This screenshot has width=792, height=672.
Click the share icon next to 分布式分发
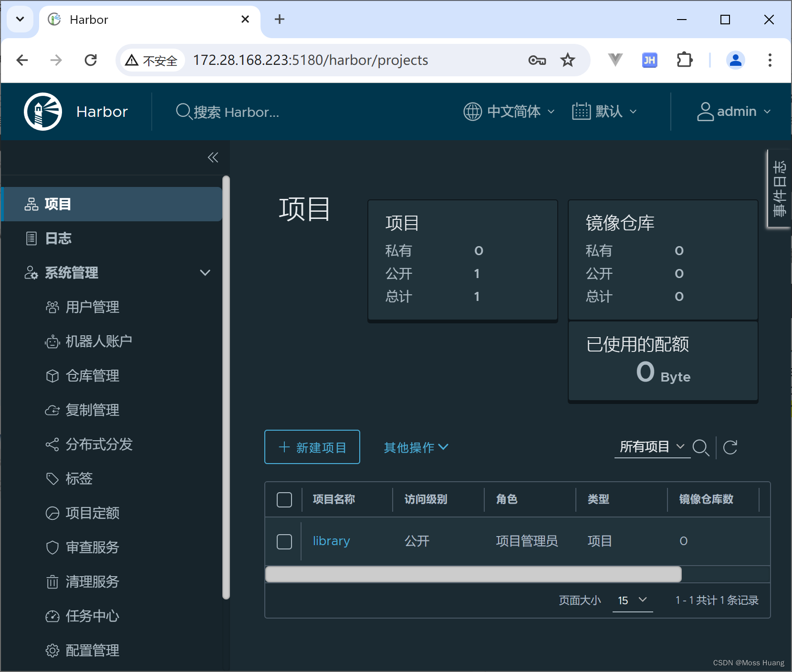point(52,445)
